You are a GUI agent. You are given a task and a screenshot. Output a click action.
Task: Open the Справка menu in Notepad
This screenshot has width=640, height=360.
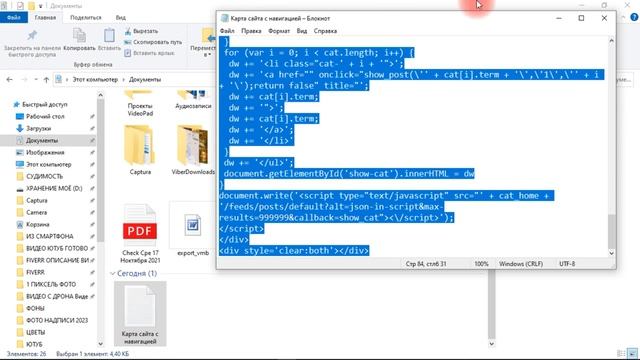[325, 31]
